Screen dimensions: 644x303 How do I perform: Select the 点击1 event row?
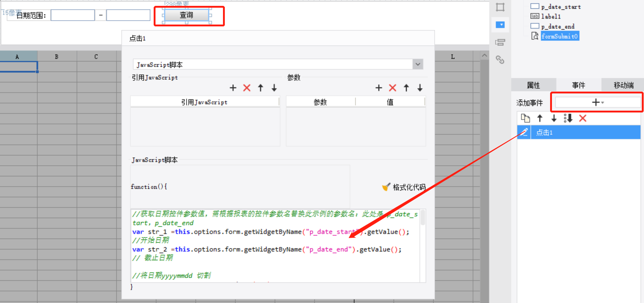tap(579, 132)
